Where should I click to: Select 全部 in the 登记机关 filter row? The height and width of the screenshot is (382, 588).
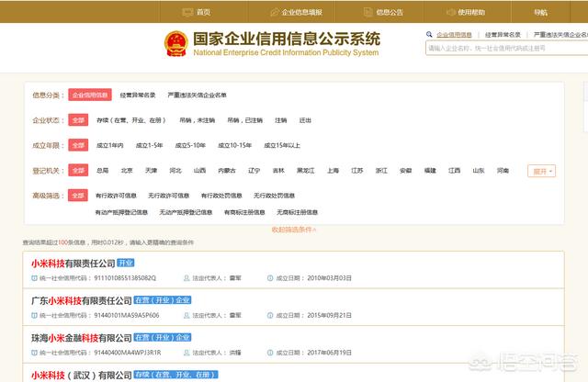(78, 170)
